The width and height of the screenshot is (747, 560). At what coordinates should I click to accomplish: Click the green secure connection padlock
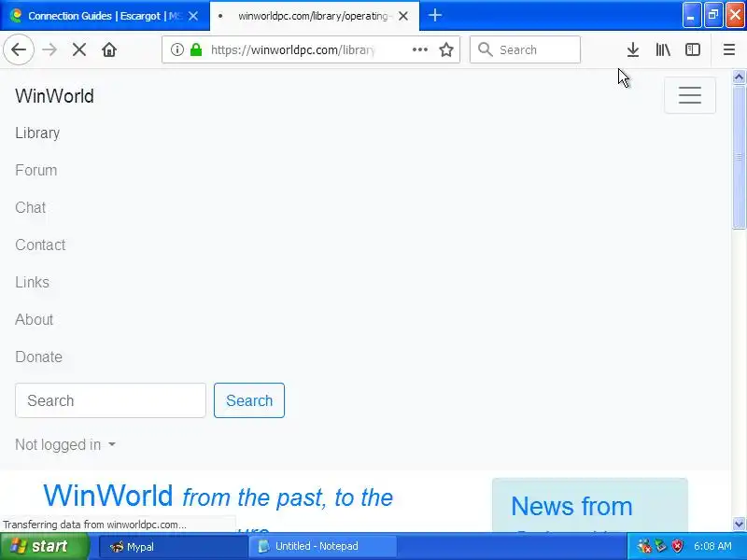coord(196,49)
